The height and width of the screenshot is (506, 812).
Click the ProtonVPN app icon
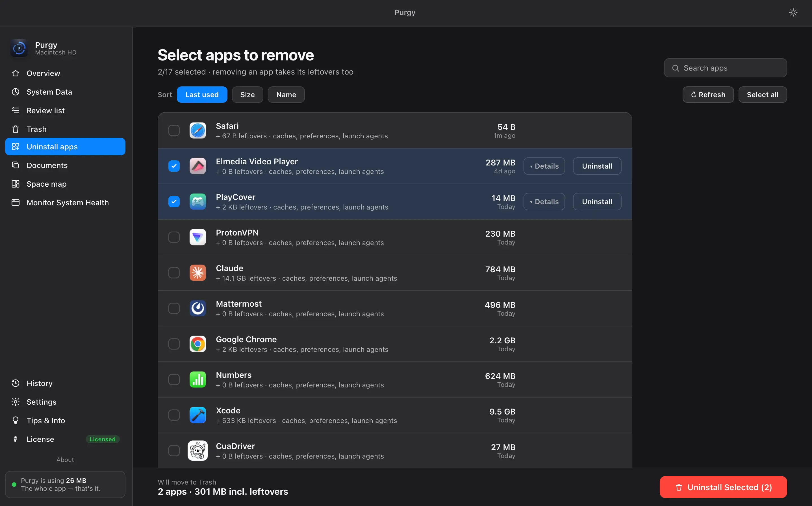click(197, 237)
